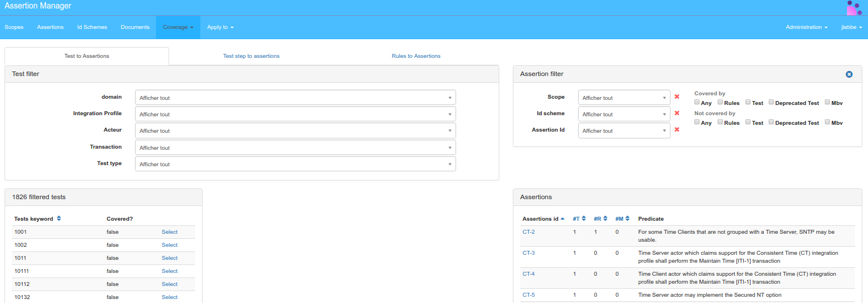
Task: Open the Administration menu
Action: [806, 27]
